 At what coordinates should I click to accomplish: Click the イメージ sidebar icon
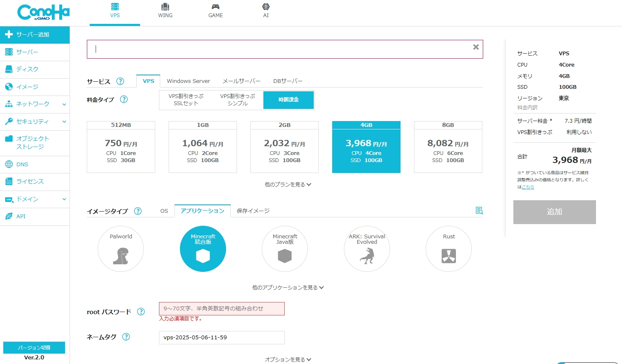[9, 87]
